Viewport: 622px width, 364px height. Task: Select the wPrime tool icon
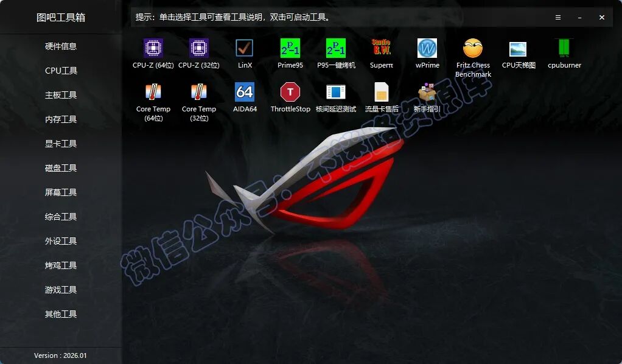point(427,49)
